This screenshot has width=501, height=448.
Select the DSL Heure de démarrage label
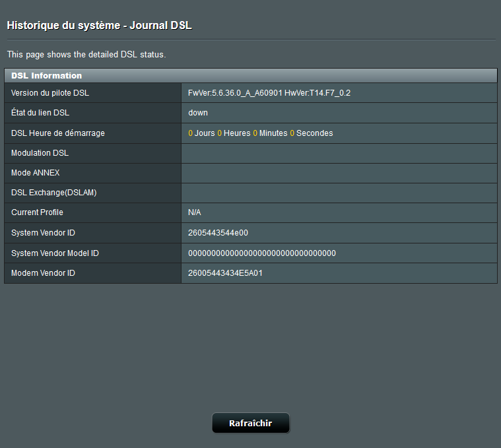(x=58, y=133)
